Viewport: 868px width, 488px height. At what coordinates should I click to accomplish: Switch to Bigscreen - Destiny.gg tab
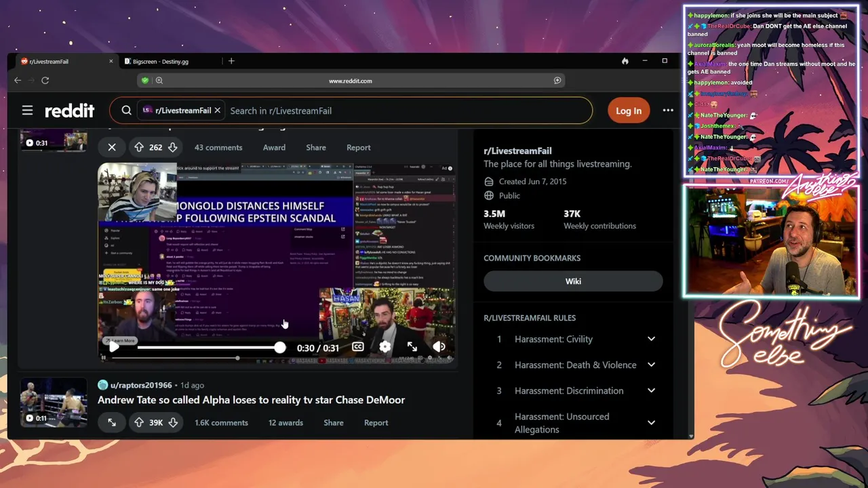(172, 61)
